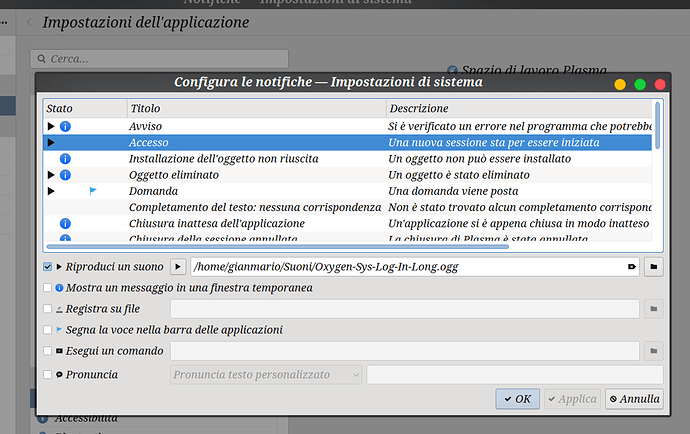Click the Registra su file text field
The height and width of the screenshot is (434, 690).
[405, 309]
